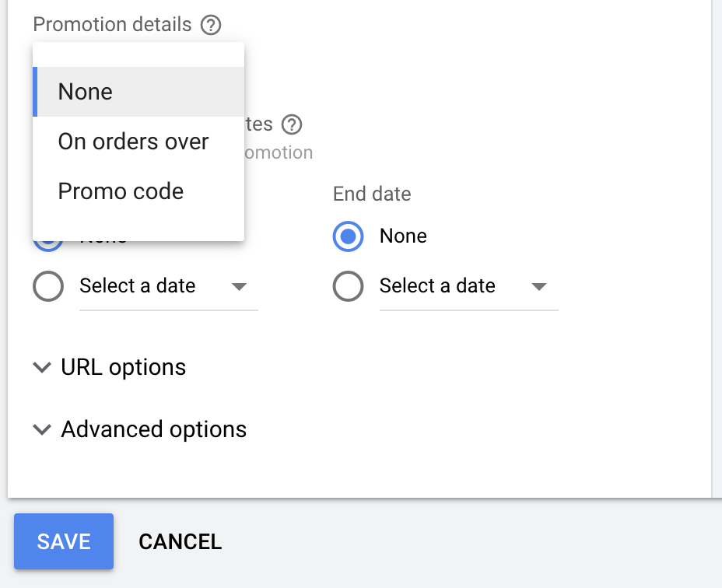Click the chevron icon beside URL options

42,368
